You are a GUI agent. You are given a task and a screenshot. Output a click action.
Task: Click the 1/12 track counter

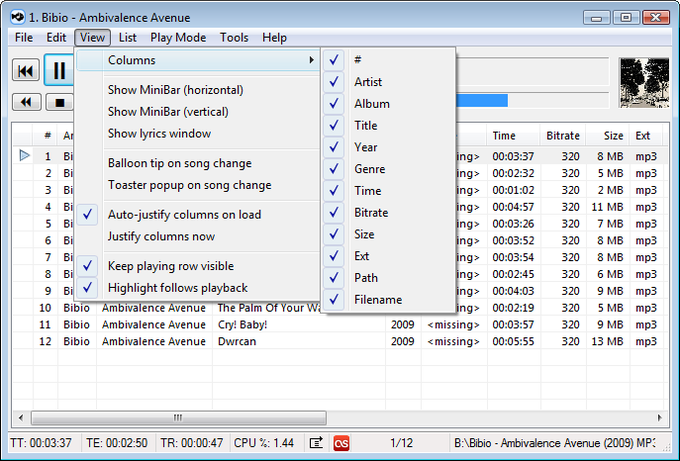pos(402,443)
